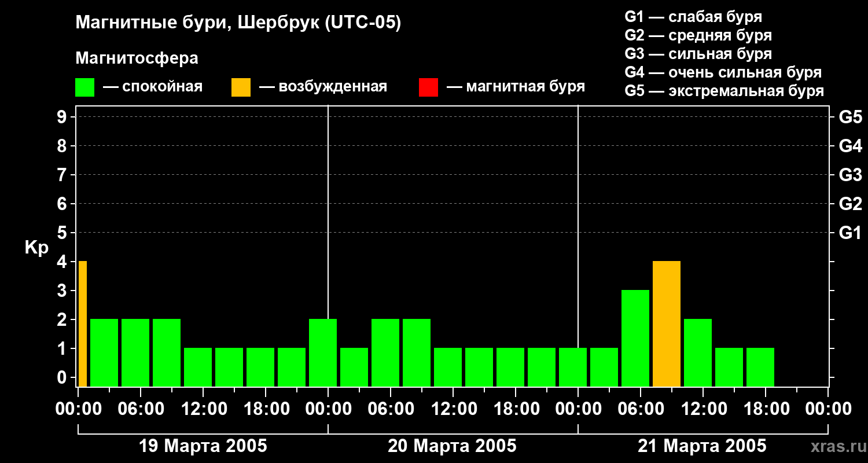Click the red 'магнитная буря' legend swatch
Viewport: 868px width, 463px height.
tap(428, 87)
